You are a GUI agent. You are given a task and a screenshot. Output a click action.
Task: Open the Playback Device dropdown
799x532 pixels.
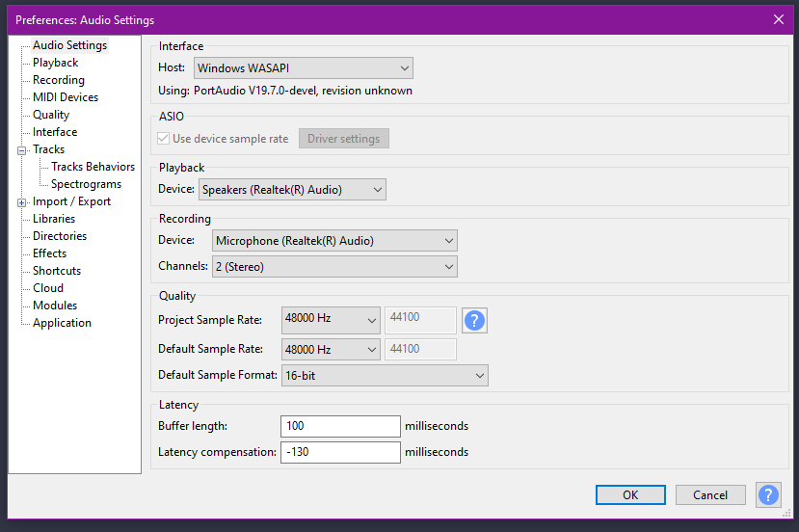(292, 190)
